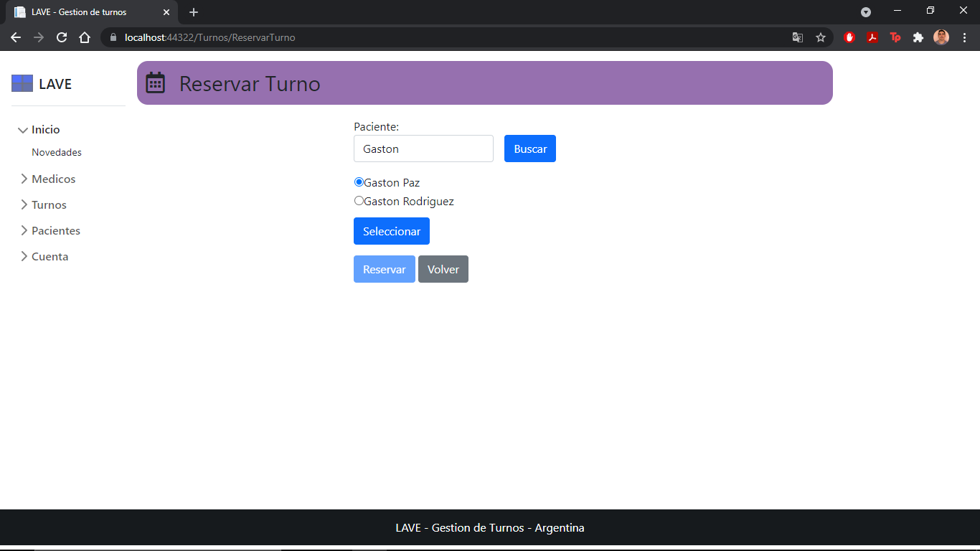Screen dimensions: 980x551
Task: Click the Volver button
Action: click(x=443, y=269)
